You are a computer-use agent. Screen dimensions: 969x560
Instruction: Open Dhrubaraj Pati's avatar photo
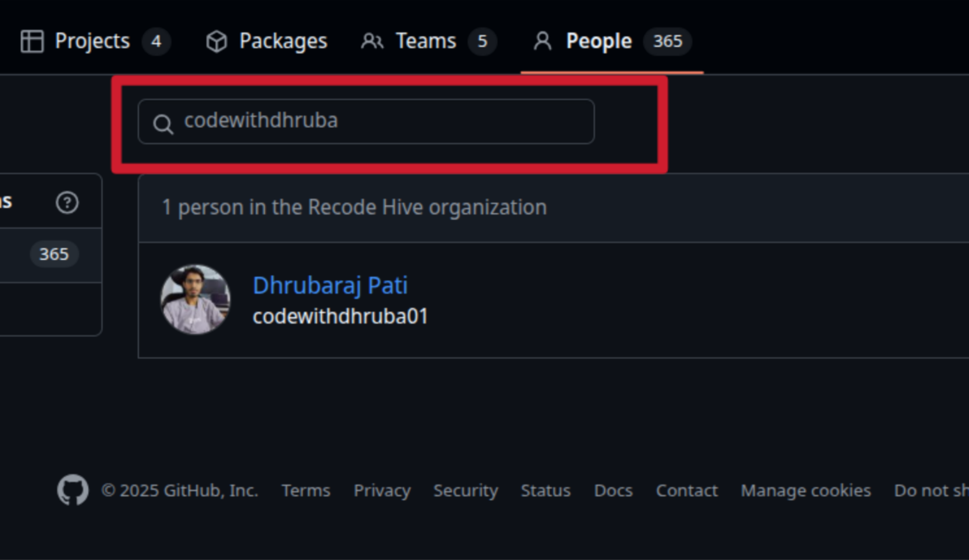pyautogui.click(x=195, y=300)
